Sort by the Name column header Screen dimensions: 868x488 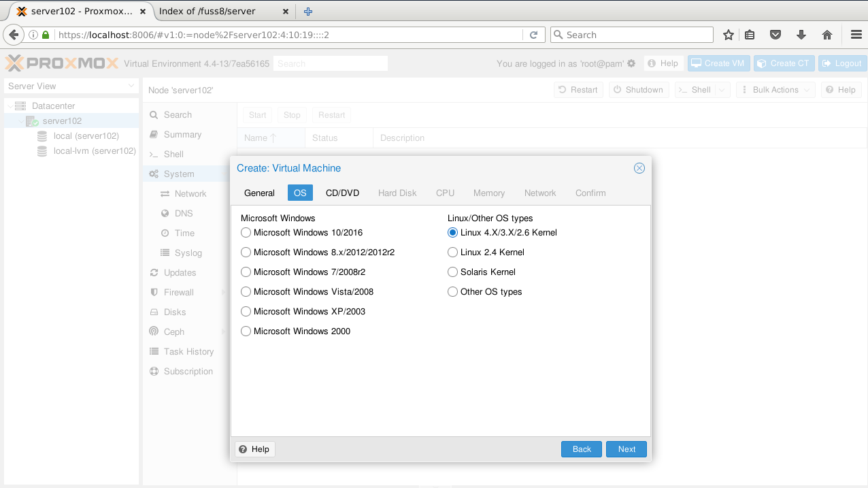pos(271,138)
